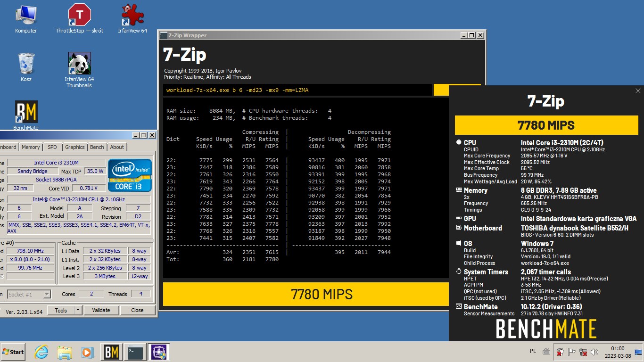This screenshot has height=362, width=644.
Task: Click the System Timers clock icon in BenchMate
Action: 459,272
